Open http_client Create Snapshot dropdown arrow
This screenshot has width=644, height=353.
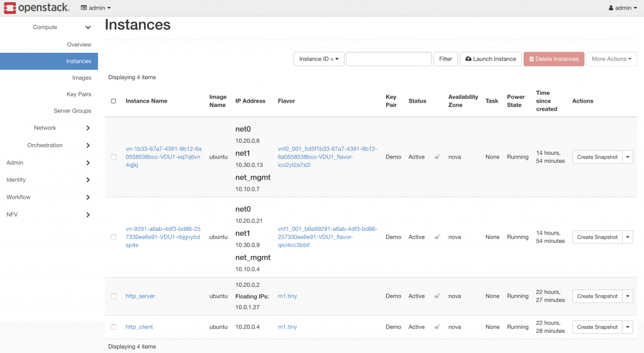628,327
